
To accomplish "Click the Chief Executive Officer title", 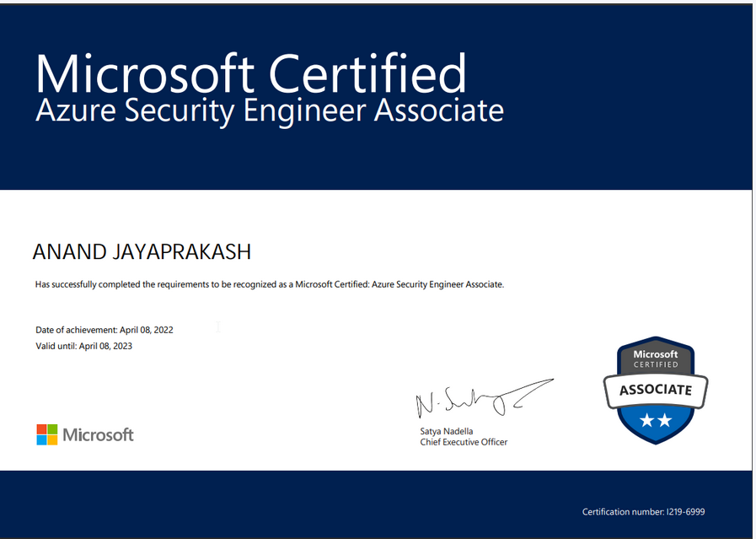I will (464, 442).
